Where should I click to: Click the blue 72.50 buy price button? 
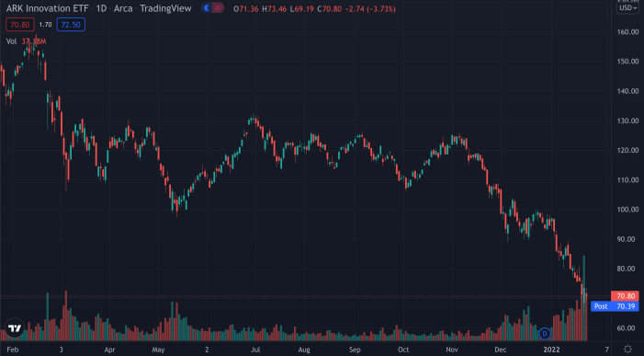point(71,25)
